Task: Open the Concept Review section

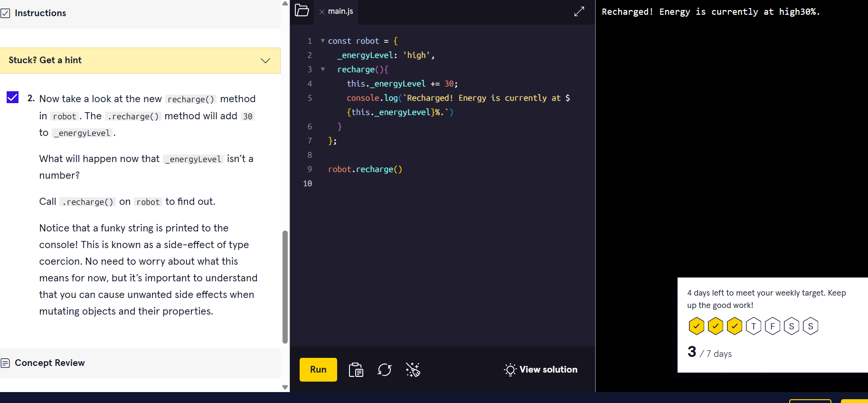Action: click(x=50, y=363)
